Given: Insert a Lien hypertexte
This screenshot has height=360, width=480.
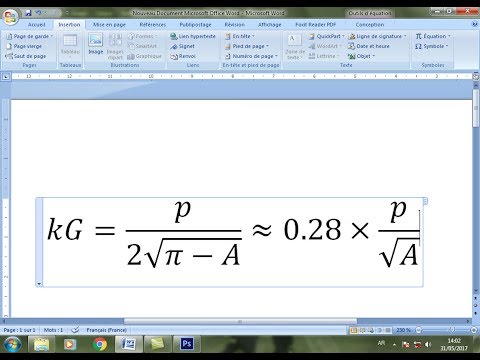Looking at the screenshot, I should [x=193, y=36].
